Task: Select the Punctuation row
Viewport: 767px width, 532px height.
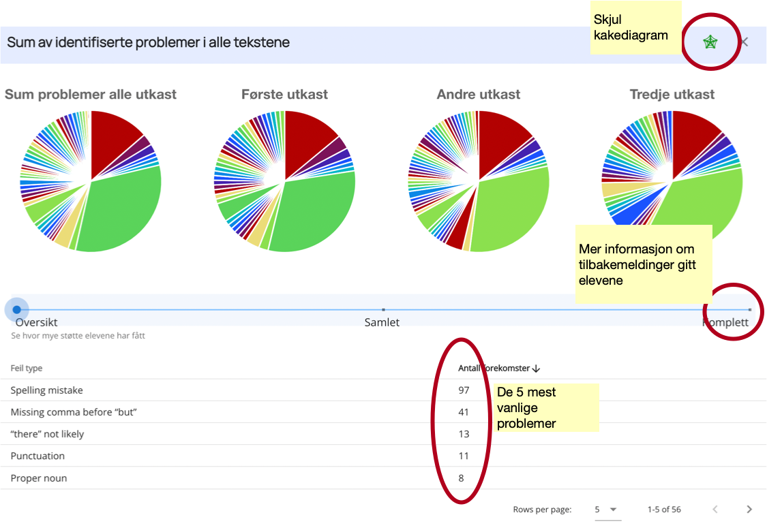Action: (37, 456)
